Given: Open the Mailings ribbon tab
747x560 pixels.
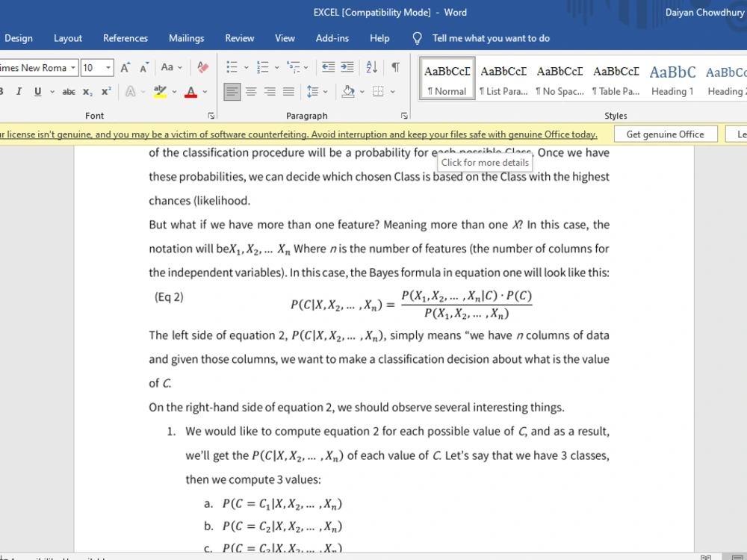Looking at the screenshot, I should point(187,38).
